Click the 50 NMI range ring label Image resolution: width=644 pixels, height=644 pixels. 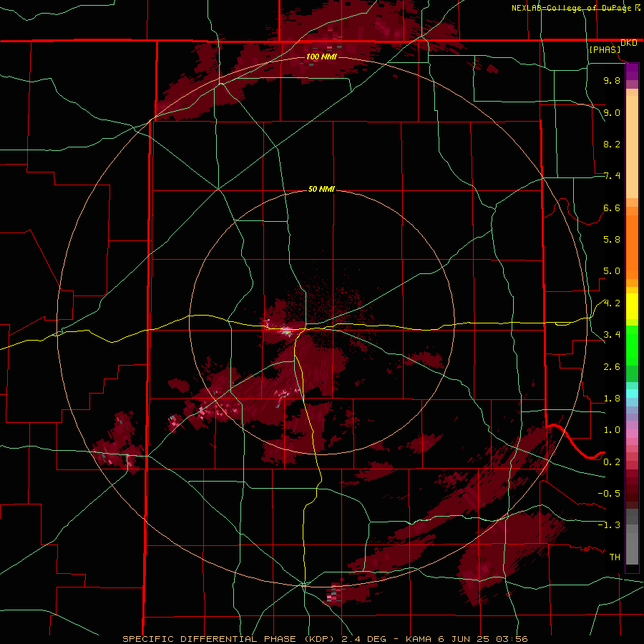pyautogui.click(x=321, y=190)
